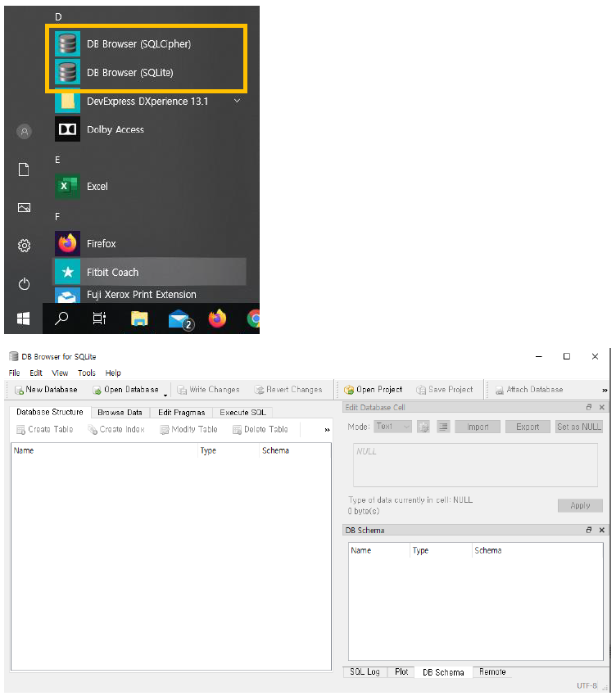This screenshot has height=696, width=616.
Task: Click the Apply button
Action: (580, 505)
